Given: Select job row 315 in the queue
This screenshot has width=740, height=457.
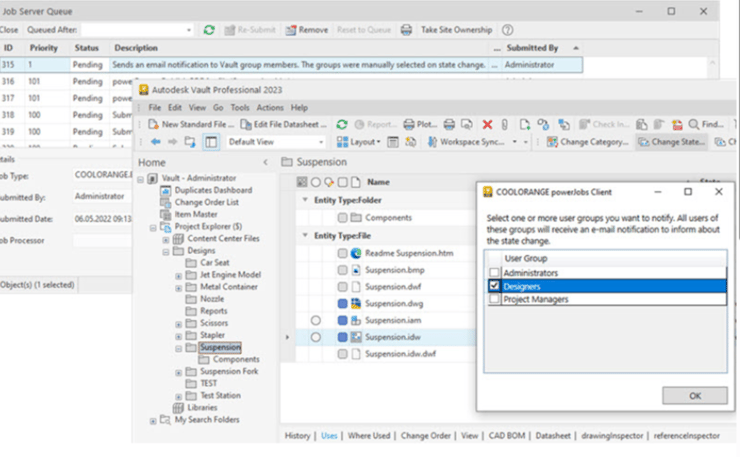Looking at the screenshot, I should tap(291, 65).
